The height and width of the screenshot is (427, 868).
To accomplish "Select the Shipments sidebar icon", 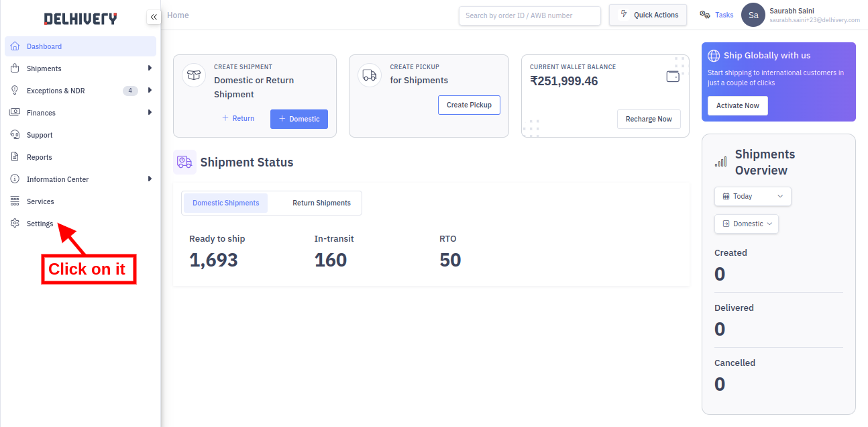I will click(14, 68).
